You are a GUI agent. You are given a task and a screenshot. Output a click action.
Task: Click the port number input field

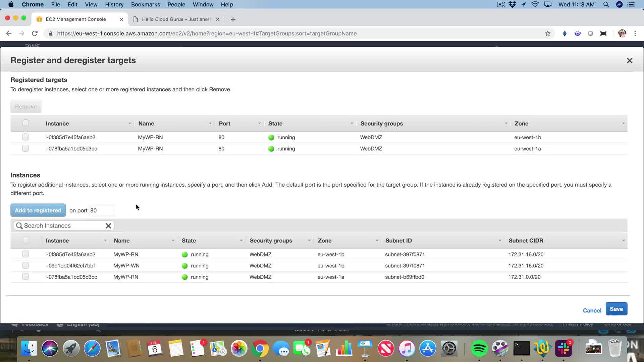102,210
